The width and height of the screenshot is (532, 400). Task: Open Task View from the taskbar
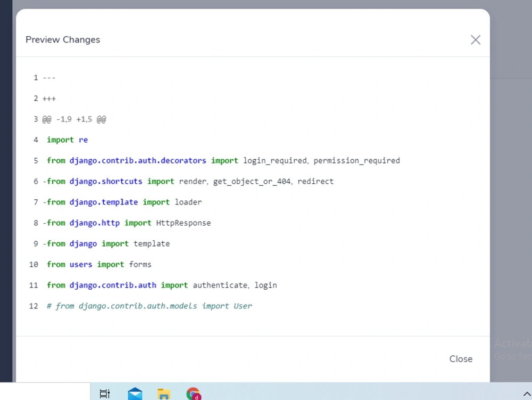tap(104, 393)
